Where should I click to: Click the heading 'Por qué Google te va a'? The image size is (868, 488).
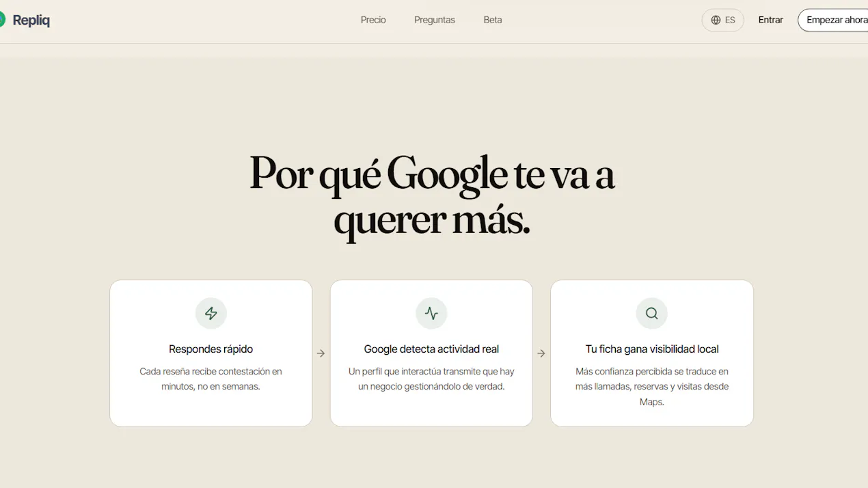pyautogui.click(x=432, y=174)
